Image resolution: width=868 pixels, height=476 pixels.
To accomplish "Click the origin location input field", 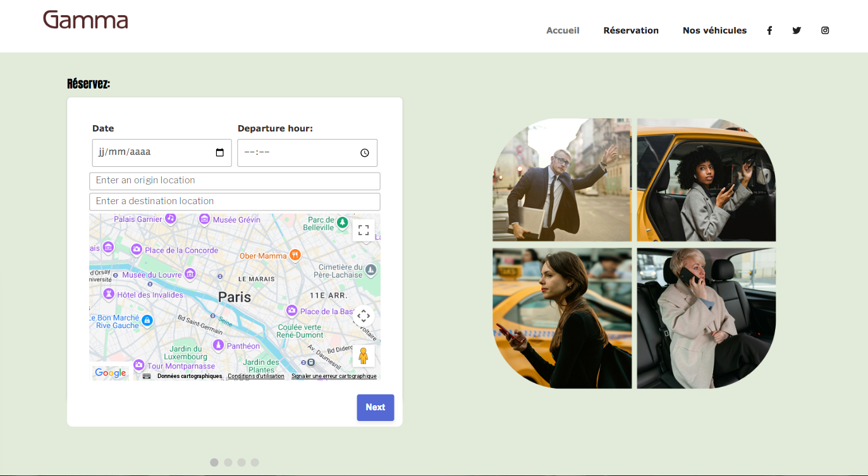I will (235, 181).
